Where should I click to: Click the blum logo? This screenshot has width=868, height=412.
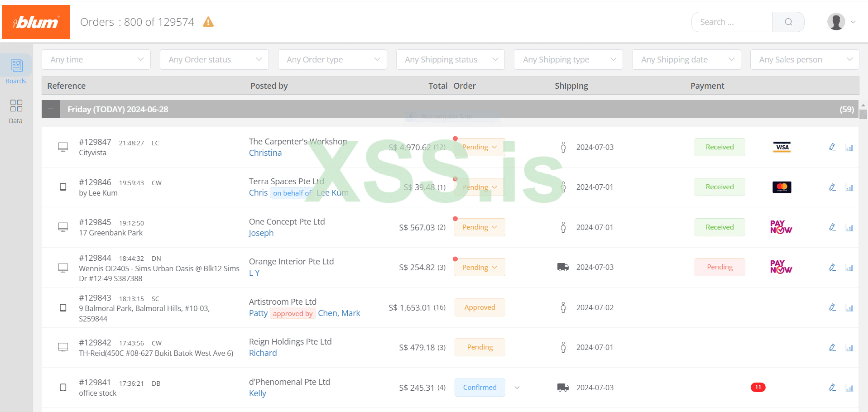(36, 22)
